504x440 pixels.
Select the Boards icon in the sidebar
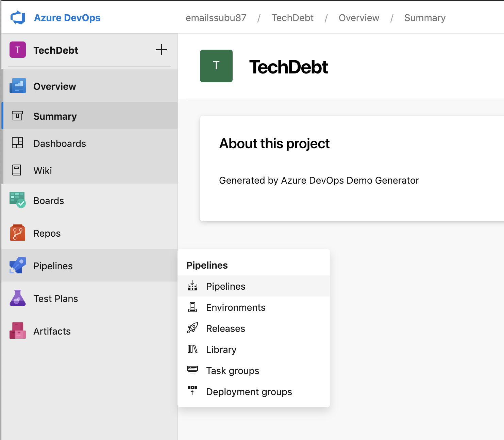click(17, 200)
